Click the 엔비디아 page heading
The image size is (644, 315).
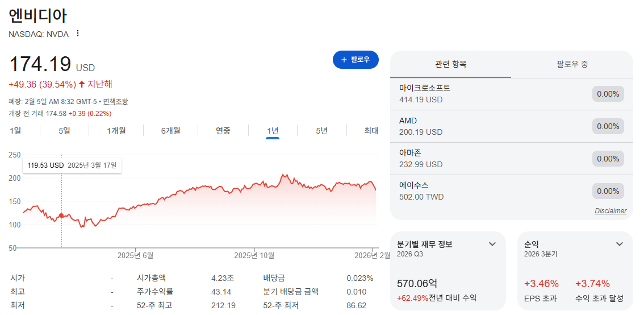tap(37, 15)
